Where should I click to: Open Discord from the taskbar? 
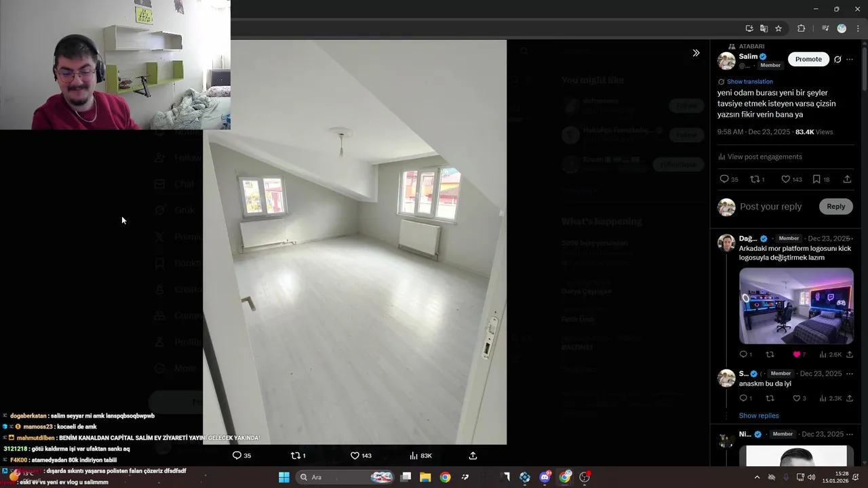pos(545,477)
